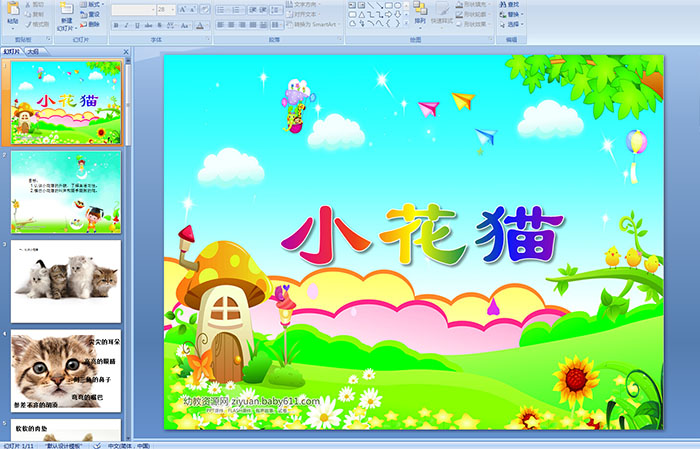The image size is (700, 449).
Task: Click Shape Effects (形状效果) button
Action: click(x=473, y=24)
